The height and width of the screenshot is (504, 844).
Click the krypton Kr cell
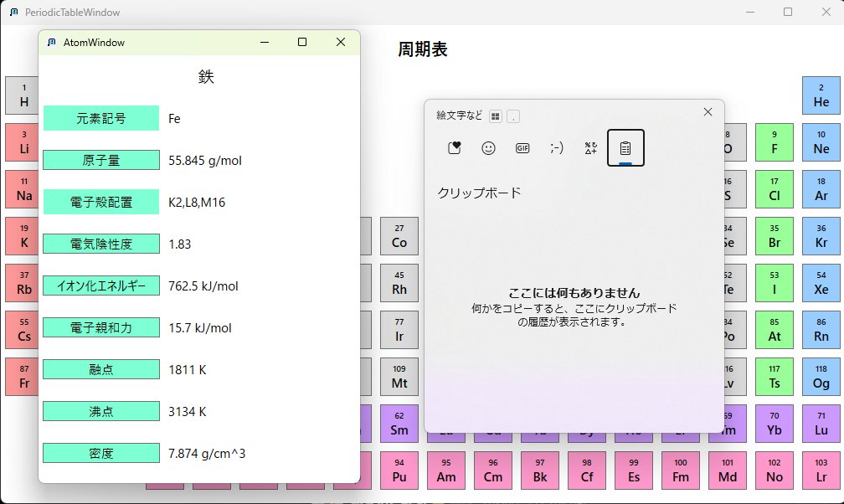tap(821, 236)
